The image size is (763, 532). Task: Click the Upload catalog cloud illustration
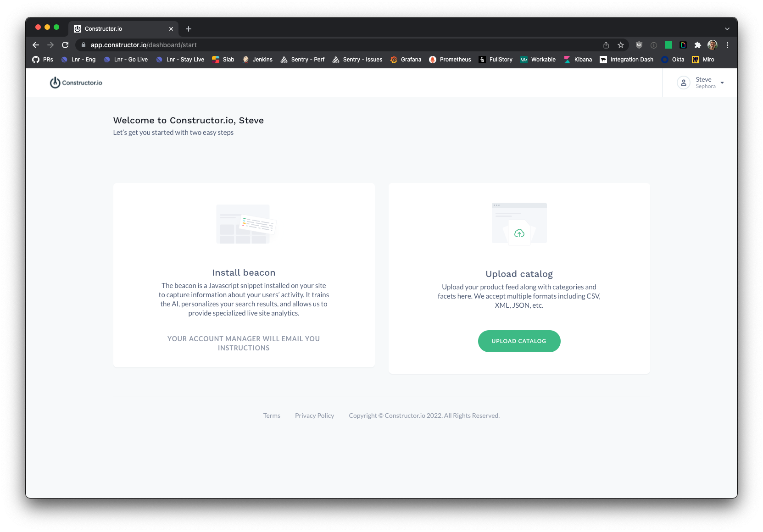pos(519,224)
